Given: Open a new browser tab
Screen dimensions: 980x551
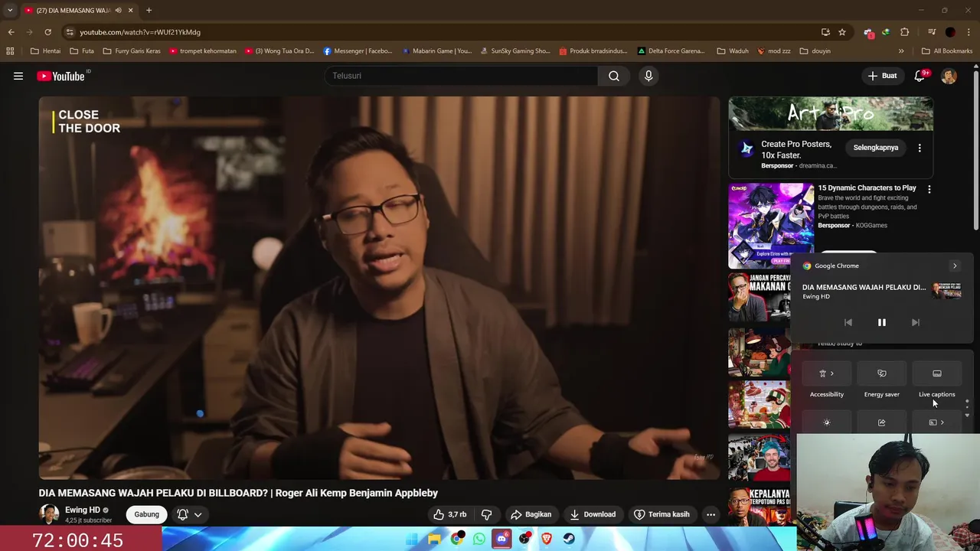Looking at the screenshot, I should (x=149, y=10).
